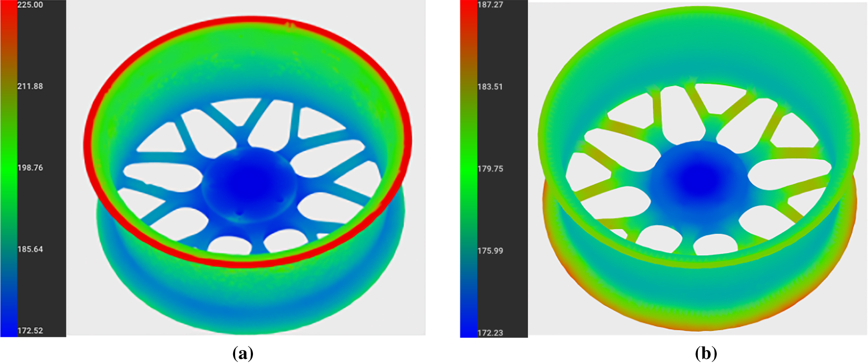Select the 183.51 legend label
Screen dimensions: 868x363
click(490, 87)
